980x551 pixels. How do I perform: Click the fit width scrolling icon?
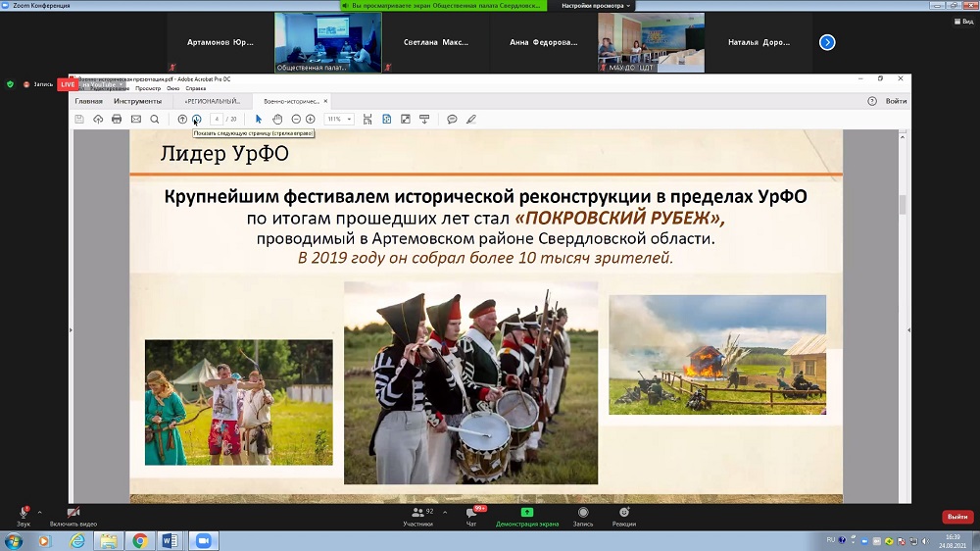[x=367, y=120]
